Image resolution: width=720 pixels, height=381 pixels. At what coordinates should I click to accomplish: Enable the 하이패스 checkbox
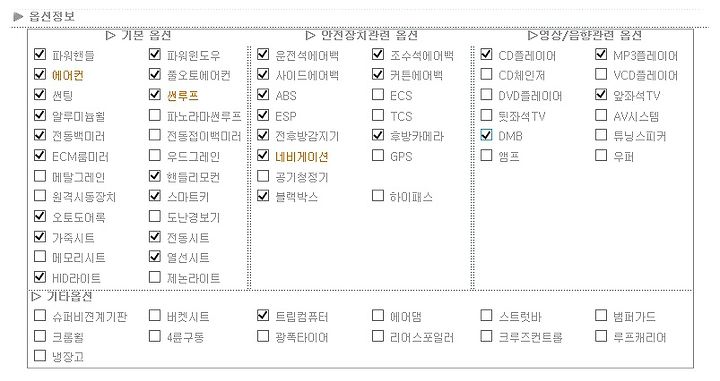click(377, 196)
